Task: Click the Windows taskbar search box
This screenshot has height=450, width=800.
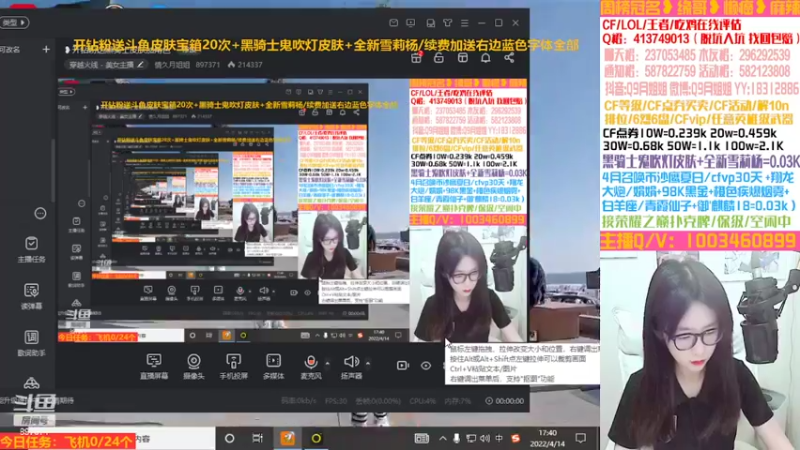Action: coord(175,438)
